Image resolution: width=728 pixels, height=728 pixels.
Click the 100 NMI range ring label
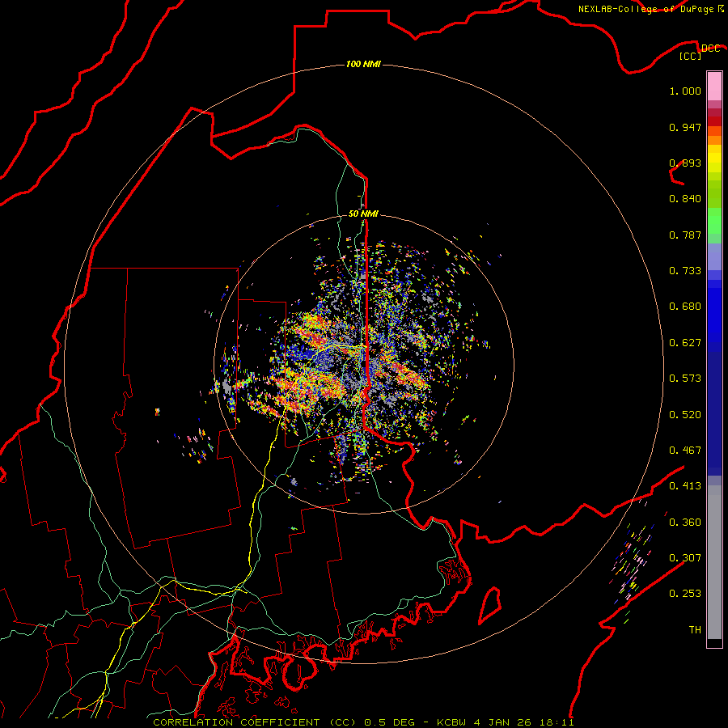363,64
